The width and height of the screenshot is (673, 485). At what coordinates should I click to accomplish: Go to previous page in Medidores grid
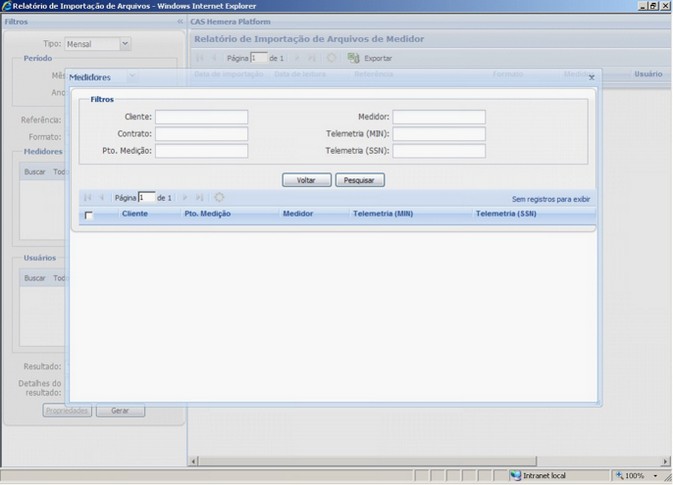101,198
